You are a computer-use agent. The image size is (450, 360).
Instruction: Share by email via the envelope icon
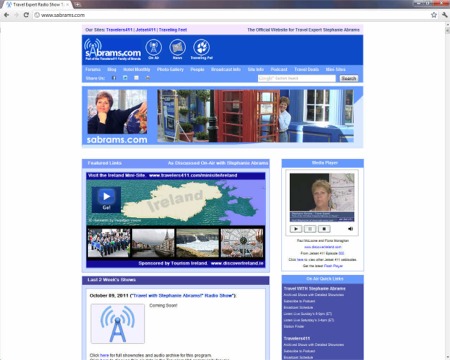point(136,78)
